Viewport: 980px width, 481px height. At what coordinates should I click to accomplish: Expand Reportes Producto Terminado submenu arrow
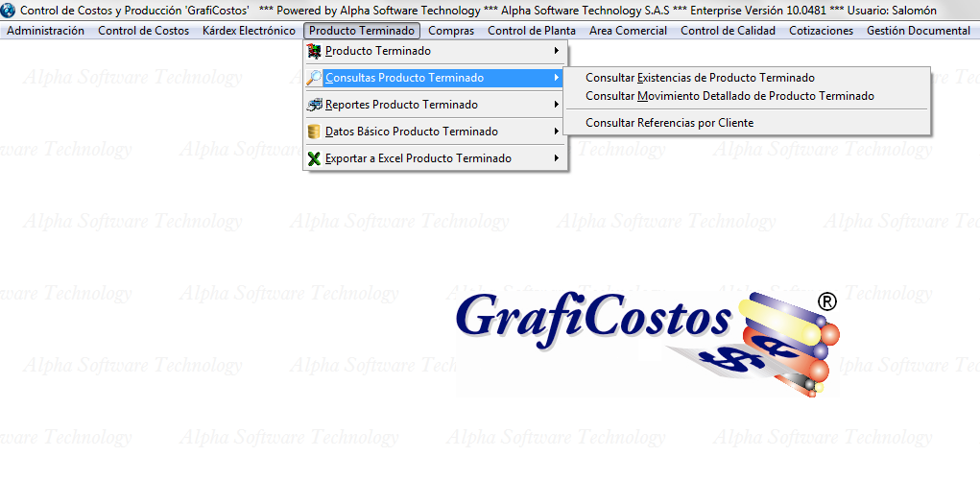tap(557, 105)
